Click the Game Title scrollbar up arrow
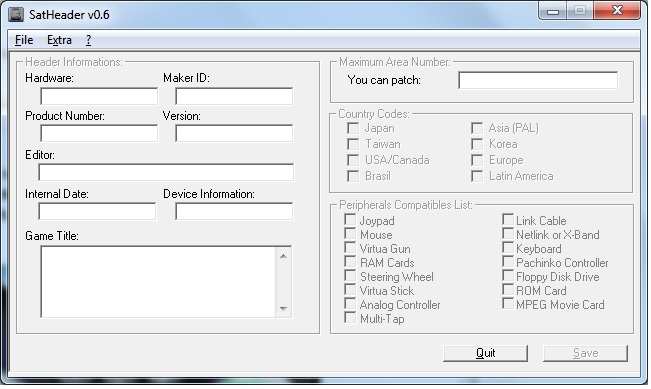This screenshot has width=651, height=389. click(283, 256)
